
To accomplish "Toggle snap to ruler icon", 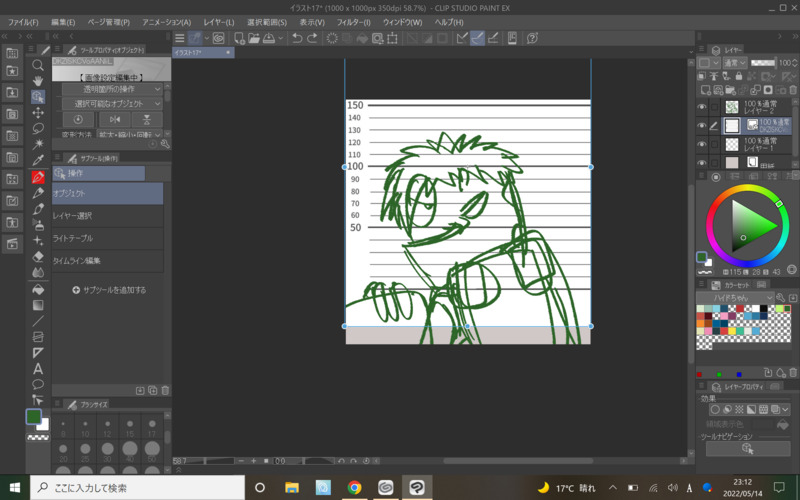I will click(x=462, y=38).
